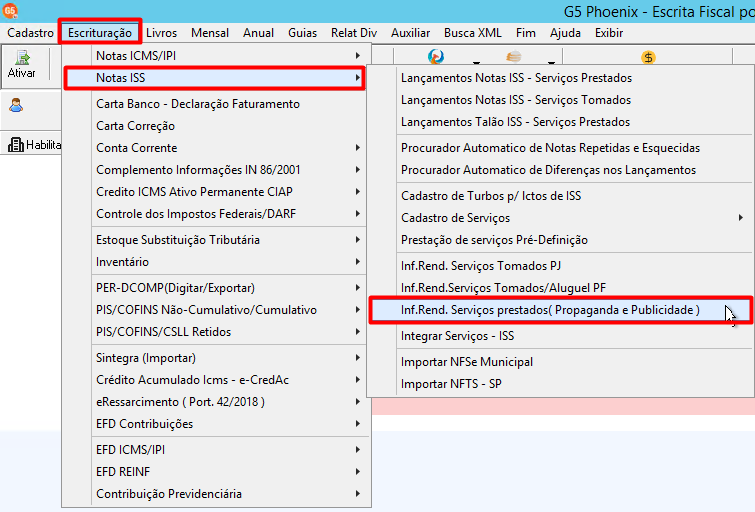This screenshot has width=755, height=512.
Task: Select Lançamentos Talão ISS - Serviços Prestados
Action: [560, 122]
